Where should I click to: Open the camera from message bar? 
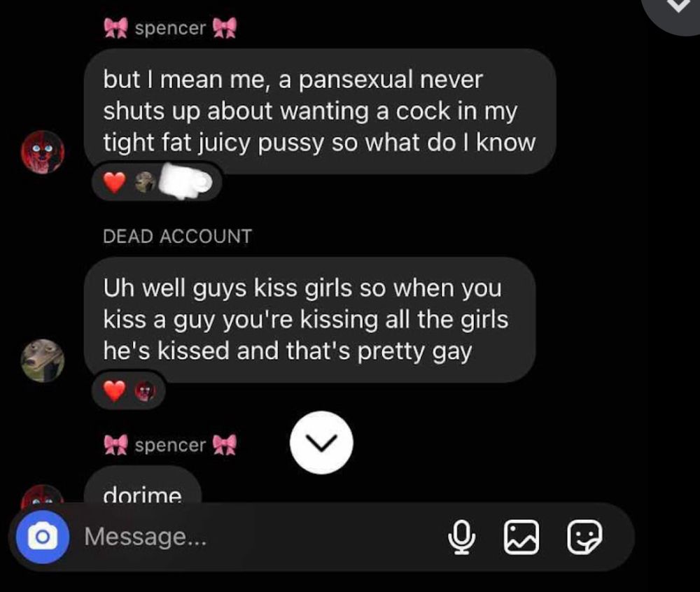coord(43,537)
